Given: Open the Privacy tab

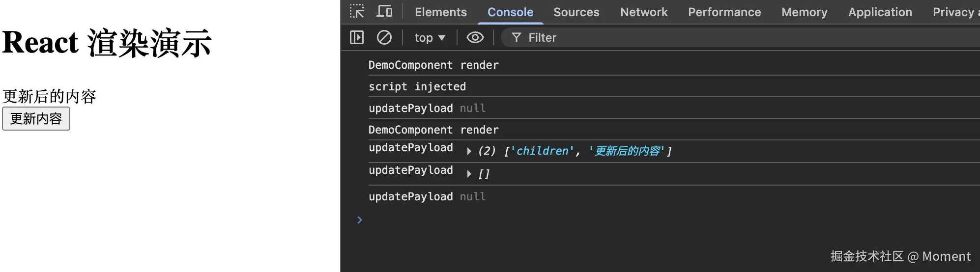Looking at the screenshot, I should [x=955, y=12].
